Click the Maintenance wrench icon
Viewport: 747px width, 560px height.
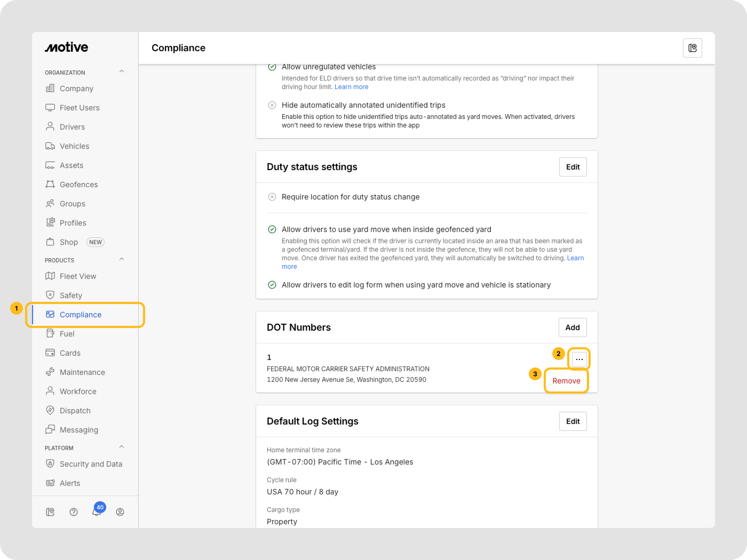tap(50, 372)
